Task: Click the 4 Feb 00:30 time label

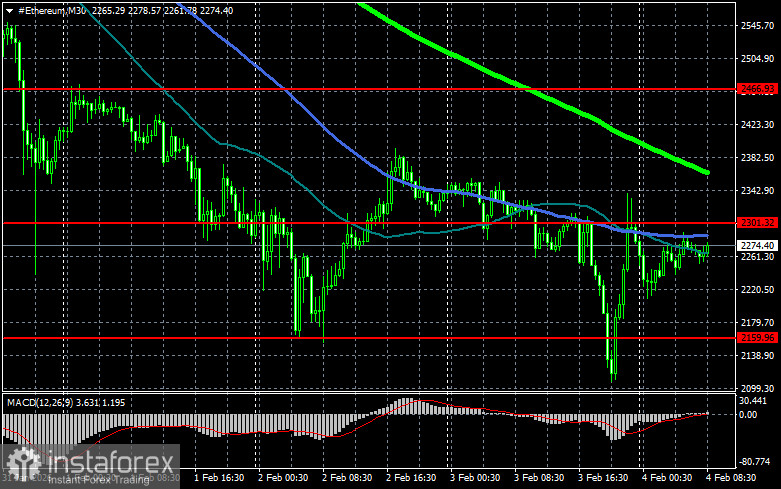Action: [x=667, y=478]
